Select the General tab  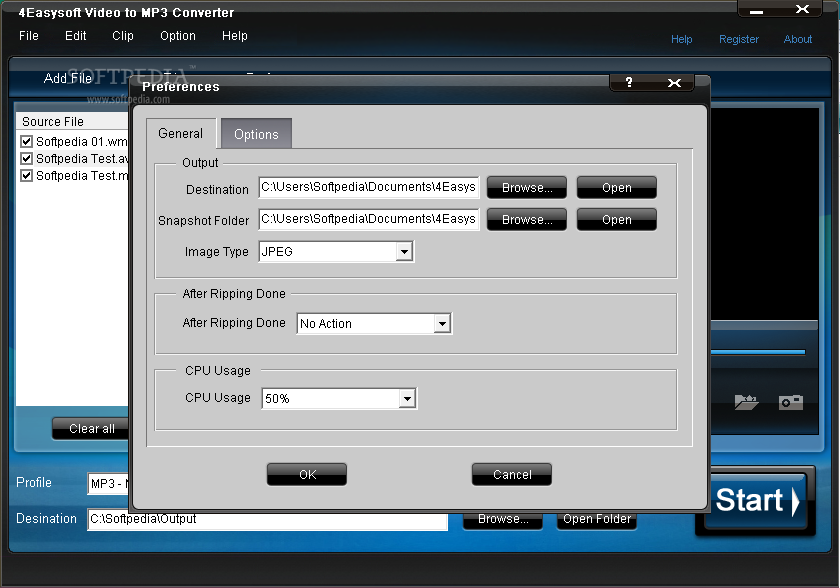[181, 133]
